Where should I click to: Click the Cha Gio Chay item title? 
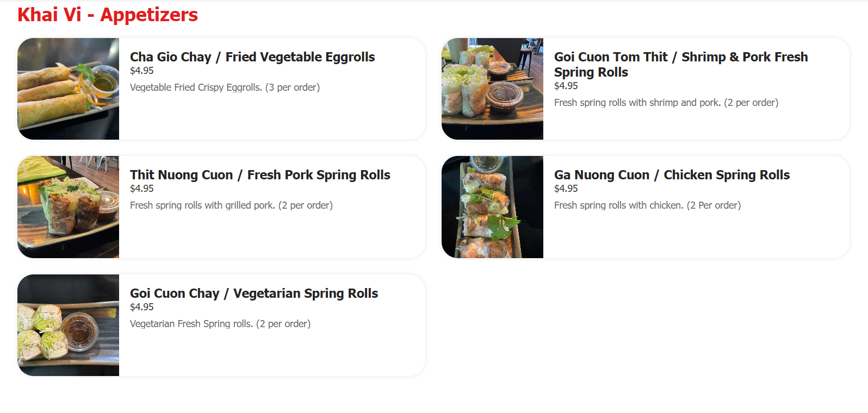pyautogui.click(x=252, y=57)
